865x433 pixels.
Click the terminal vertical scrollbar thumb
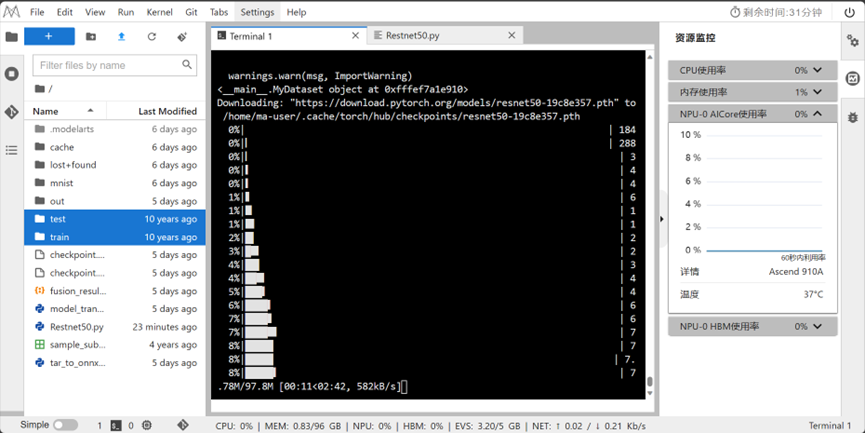(650, 382)
